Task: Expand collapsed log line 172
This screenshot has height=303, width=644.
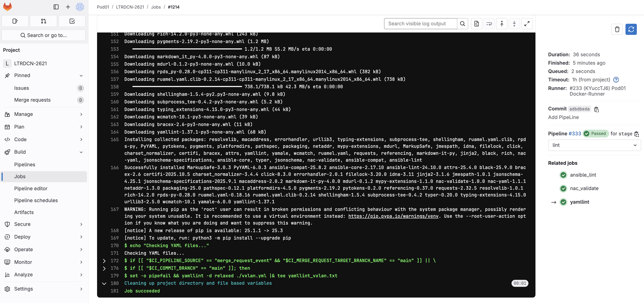Action: coord(104,261)
